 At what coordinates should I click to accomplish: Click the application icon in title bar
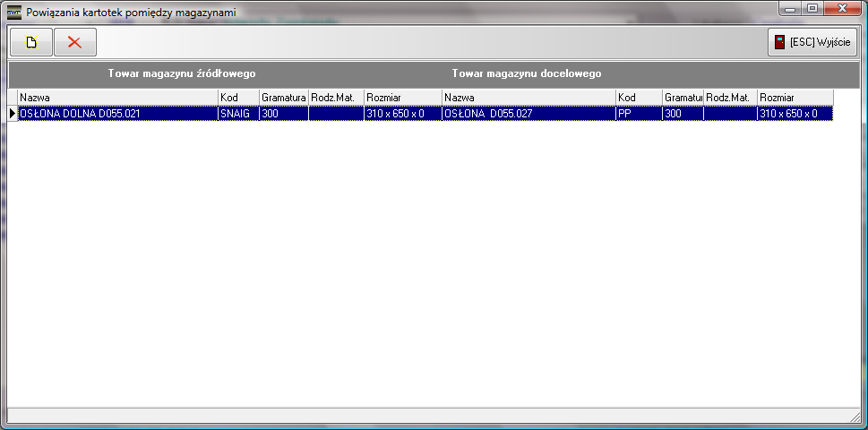(13, 12)
